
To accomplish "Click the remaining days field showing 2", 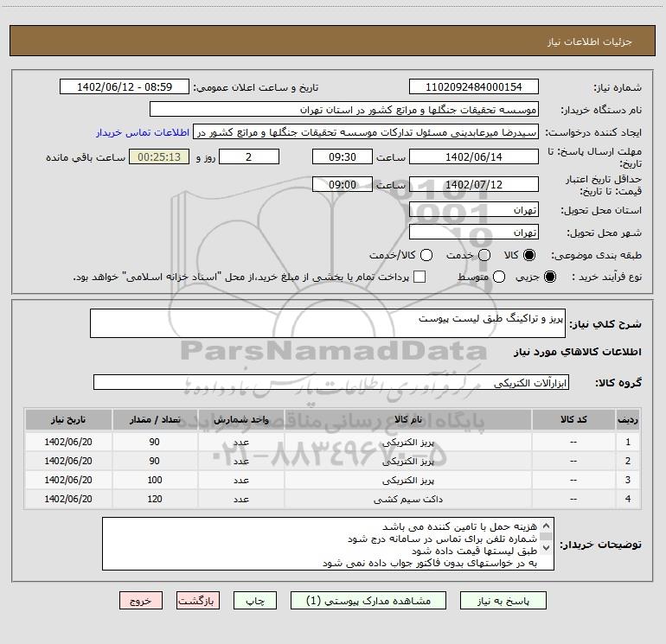I will click(x=249, y=156).
